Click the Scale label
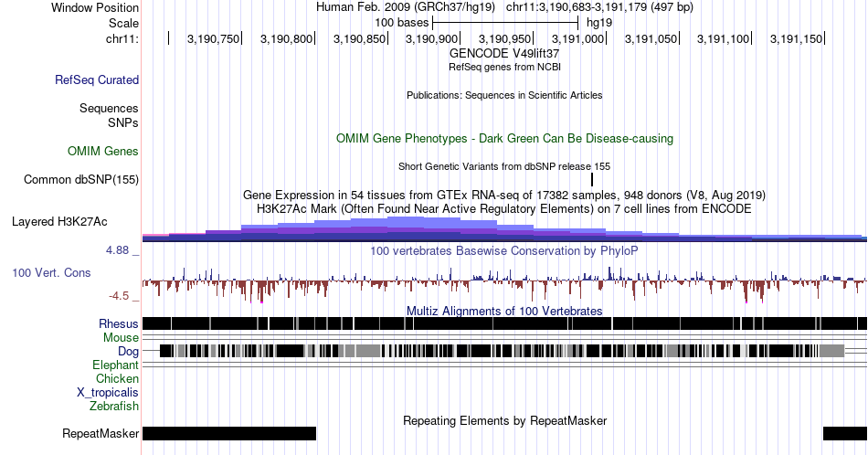The width and height of the screenshot is (868, 455). click(x=123, y=23)
